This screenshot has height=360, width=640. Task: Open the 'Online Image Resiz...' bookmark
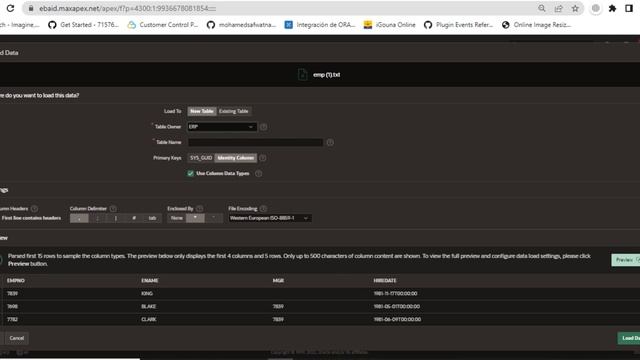(x=536, y=25)
